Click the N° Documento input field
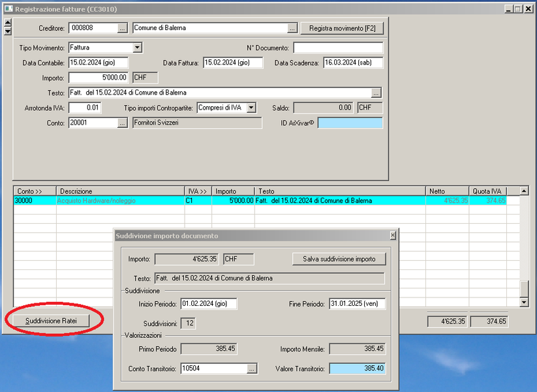 (x=338, y=48)
